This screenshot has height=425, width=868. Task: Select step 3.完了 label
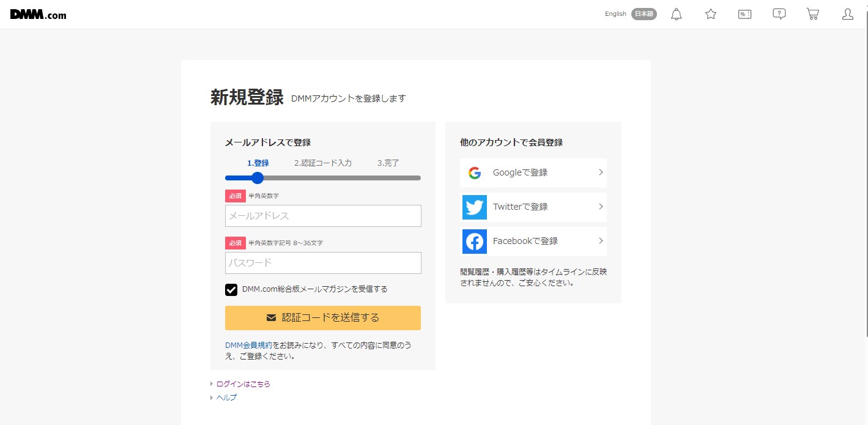tap(388, 163)
